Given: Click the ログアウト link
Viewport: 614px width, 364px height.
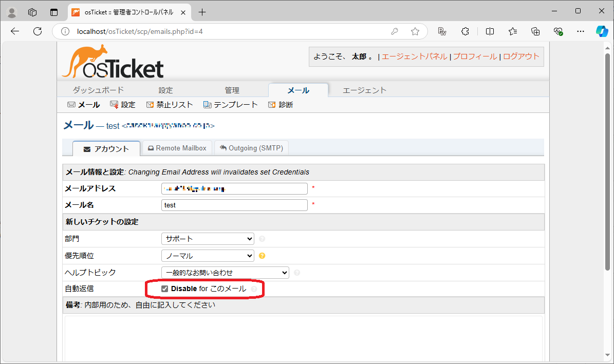Looking at the screenshot, I should click(521, 56).
